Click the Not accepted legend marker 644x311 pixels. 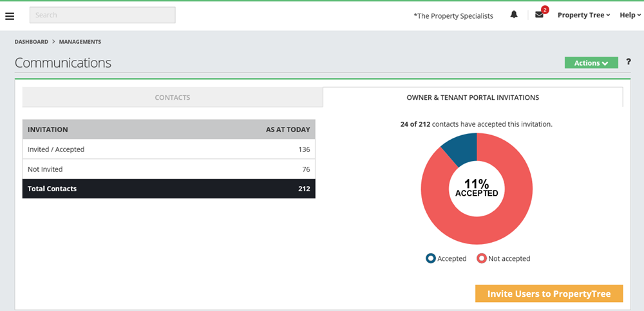point(481,258)
